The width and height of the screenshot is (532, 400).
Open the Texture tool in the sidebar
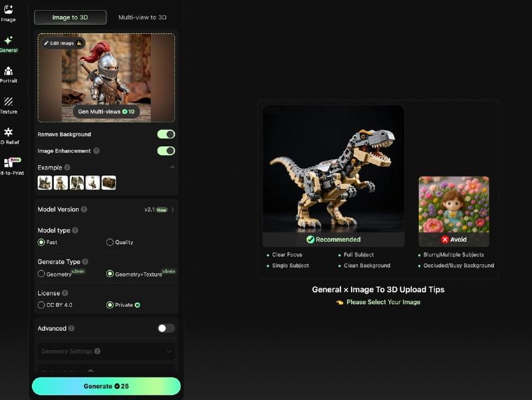(9, 106)
